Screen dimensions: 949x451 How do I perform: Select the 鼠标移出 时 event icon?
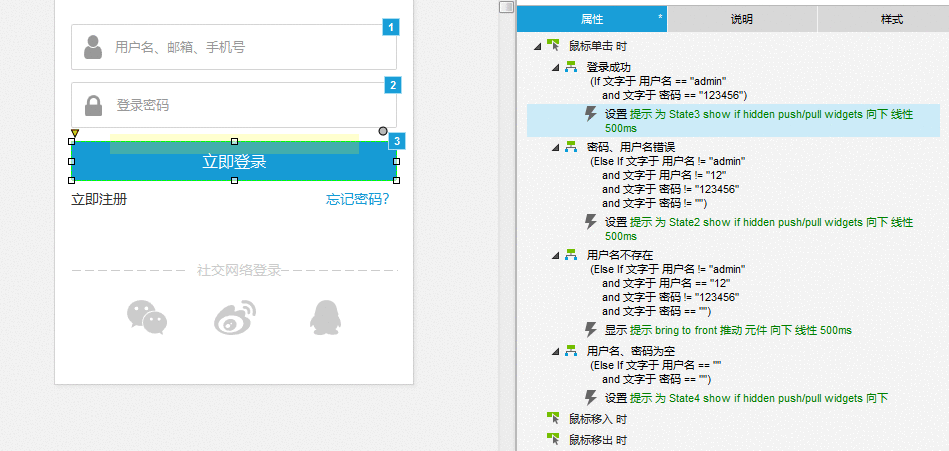553,439
